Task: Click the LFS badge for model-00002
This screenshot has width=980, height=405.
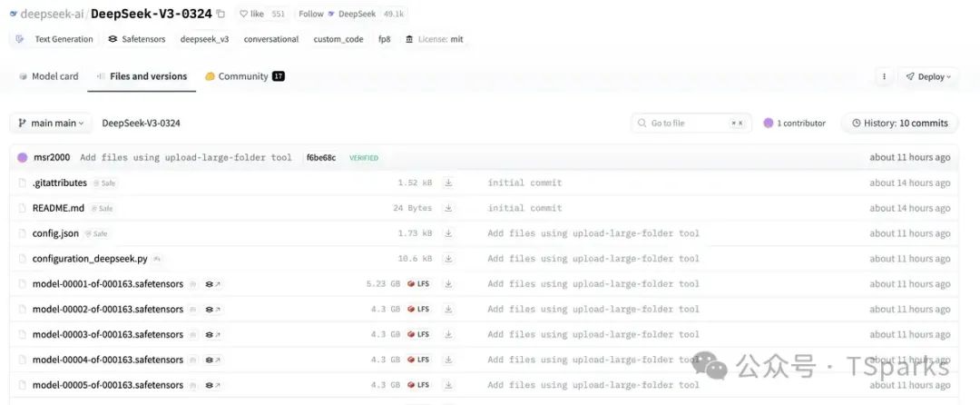Action: 418,310
